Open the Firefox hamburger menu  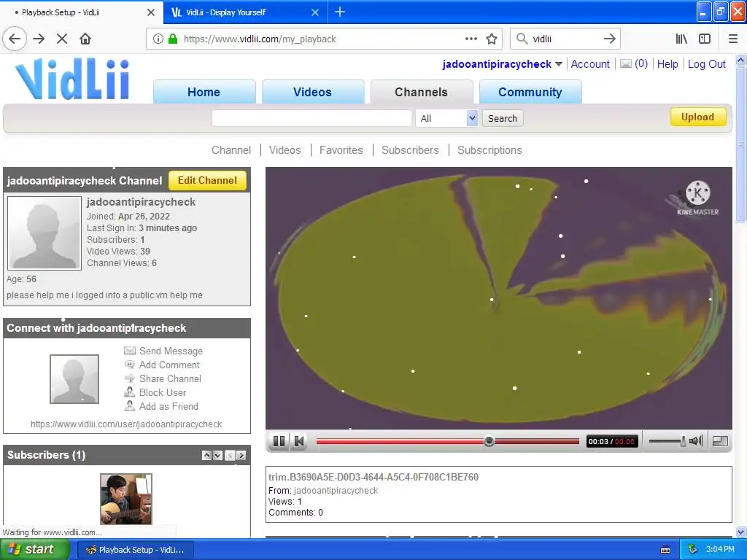click(733, 39)
